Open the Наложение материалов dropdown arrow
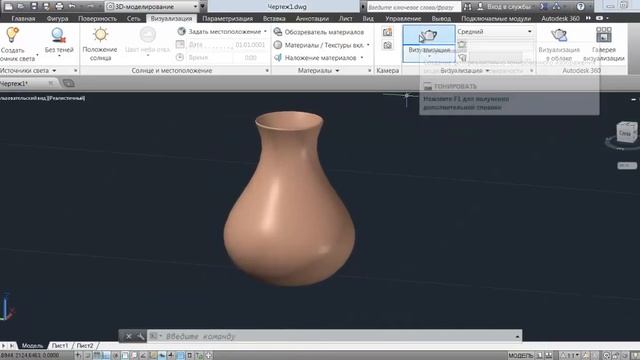 [x=362, y=58]
